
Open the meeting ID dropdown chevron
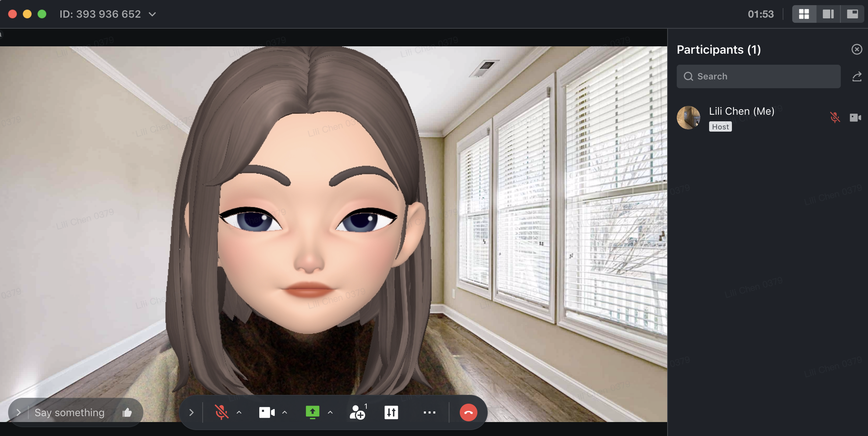coord(152,14)
